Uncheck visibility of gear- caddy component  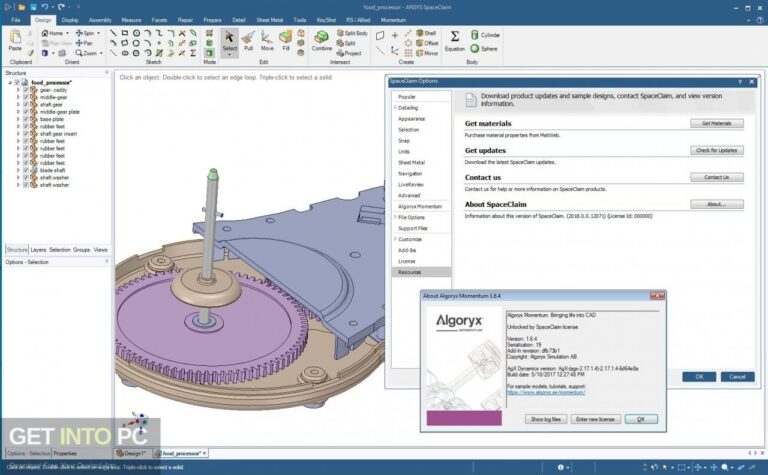coord(26,90)
